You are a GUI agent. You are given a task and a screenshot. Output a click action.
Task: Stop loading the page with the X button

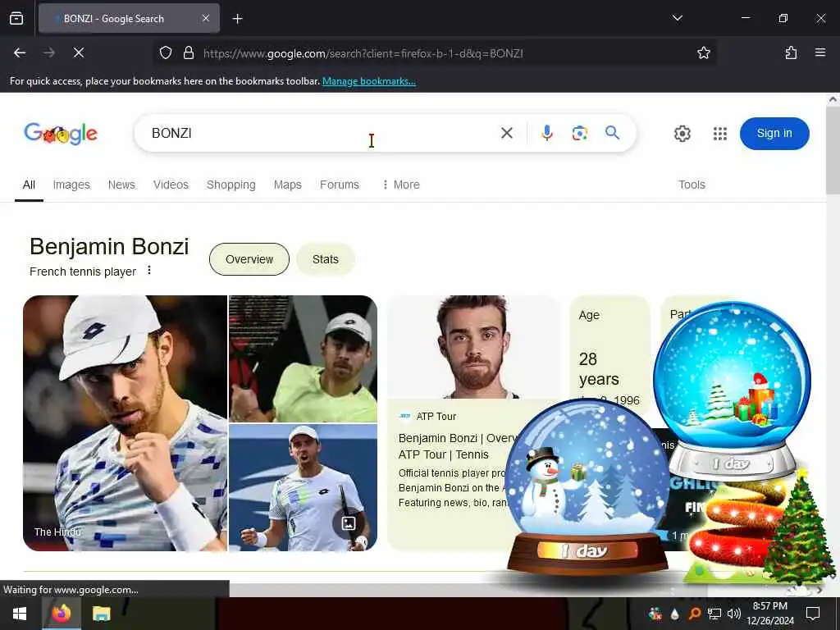pyautogui.click(x=78, y=52)
